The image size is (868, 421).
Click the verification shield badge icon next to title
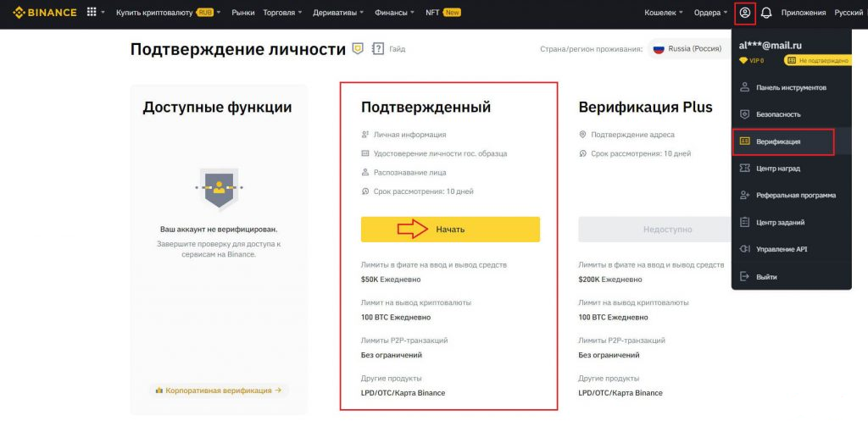point(359,48)
